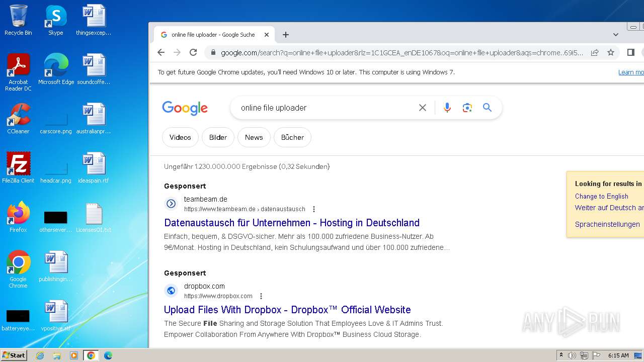The image size is (644, 362).
Task: Search by image with the lens icon
Action: [x=467, y=108]
